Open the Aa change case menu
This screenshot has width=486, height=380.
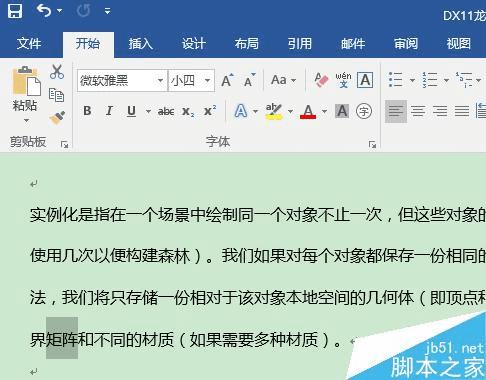(x=283, y=80)
